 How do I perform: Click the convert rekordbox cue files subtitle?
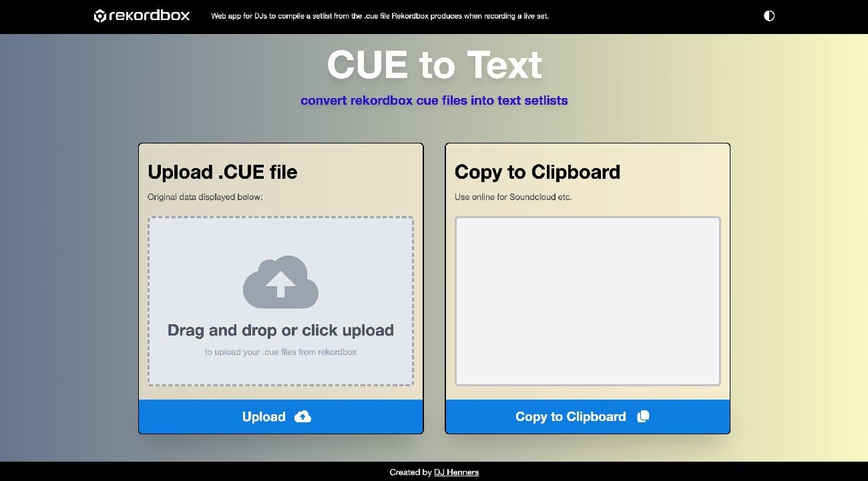click(434, 100)
